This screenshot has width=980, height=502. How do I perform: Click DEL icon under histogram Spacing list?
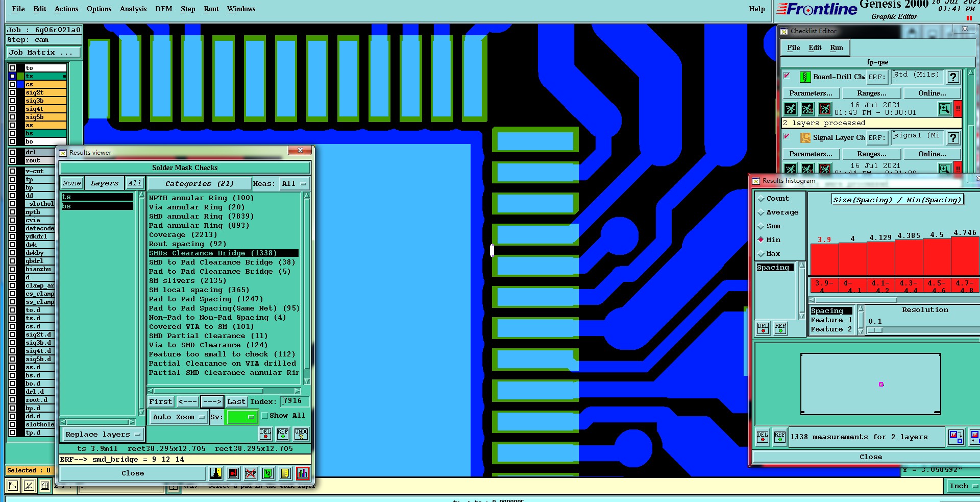[x=763, y=328]
